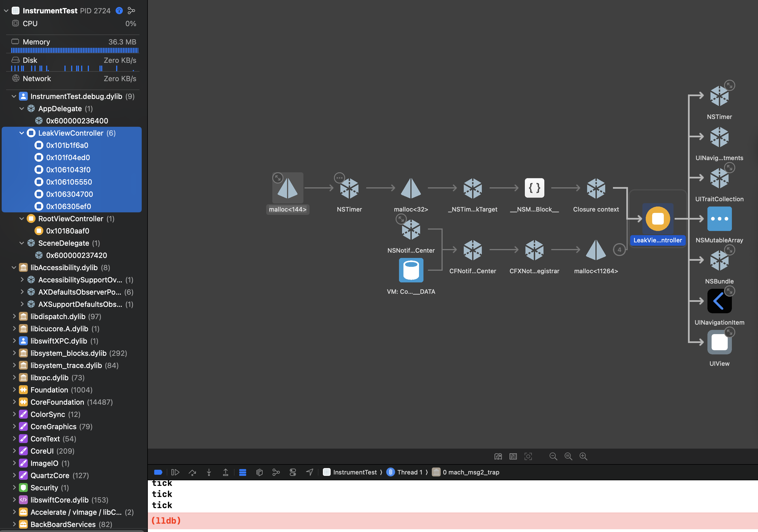Click the info badge beside PID 2724
Viewport: 758px width, 532px height.
point(119,11)
